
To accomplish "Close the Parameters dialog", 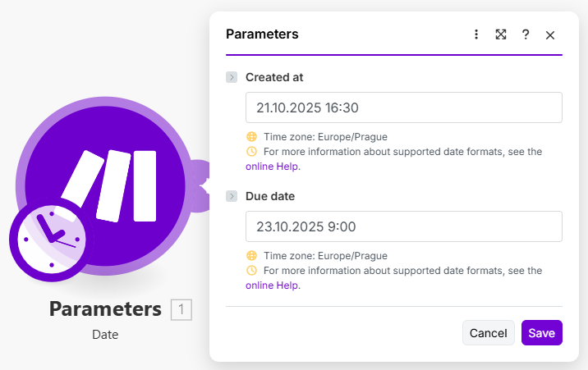I will [550, 34].
